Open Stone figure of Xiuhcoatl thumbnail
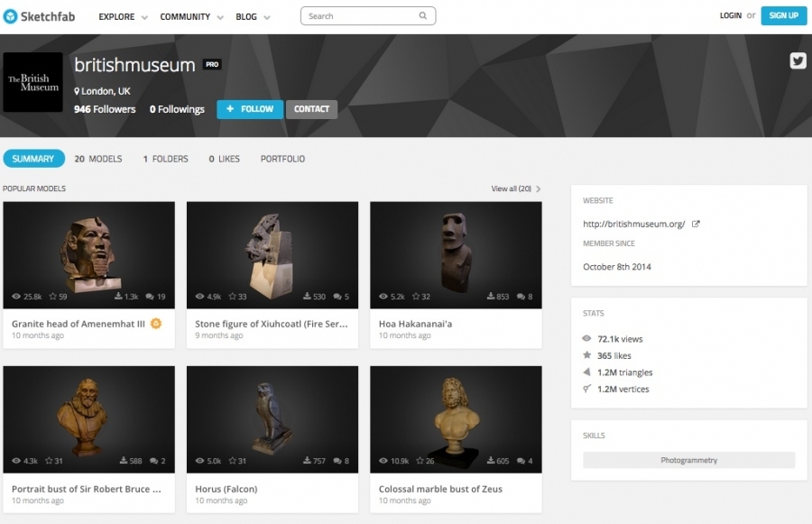 point(272,254)
